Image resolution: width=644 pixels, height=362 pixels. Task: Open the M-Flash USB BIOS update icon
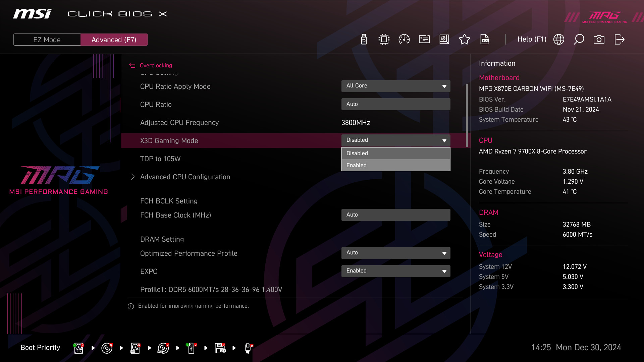point(364,40)
